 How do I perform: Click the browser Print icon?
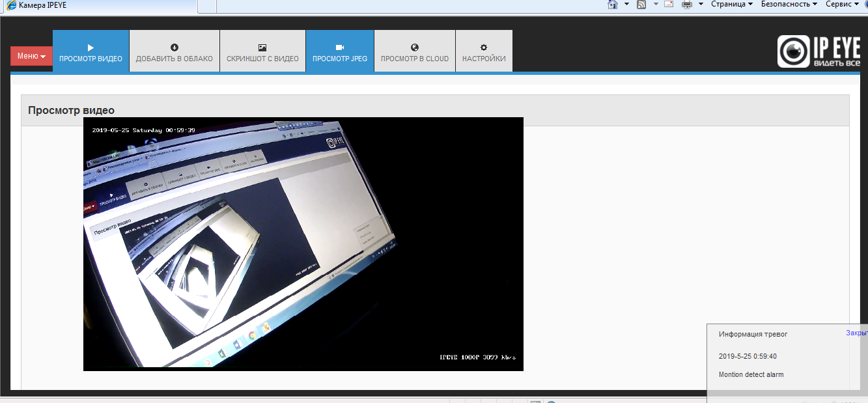[x=686, y=5]
